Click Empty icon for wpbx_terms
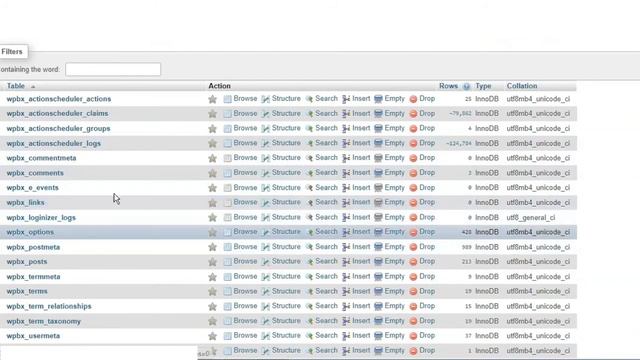Image resolution: width=640 pixels, height=360 pixels. (378, 291)
